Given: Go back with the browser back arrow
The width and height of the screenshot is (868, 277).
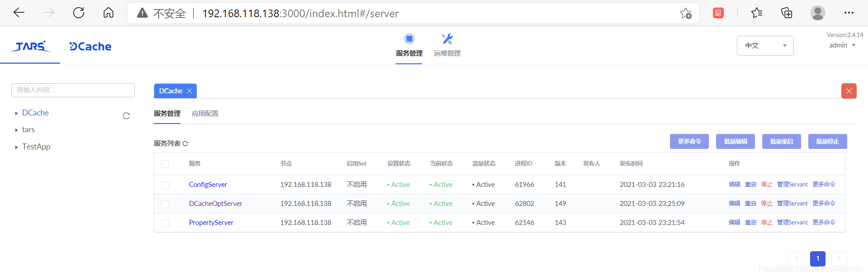Looking at the screenshot, I should (x=19, y=13).
